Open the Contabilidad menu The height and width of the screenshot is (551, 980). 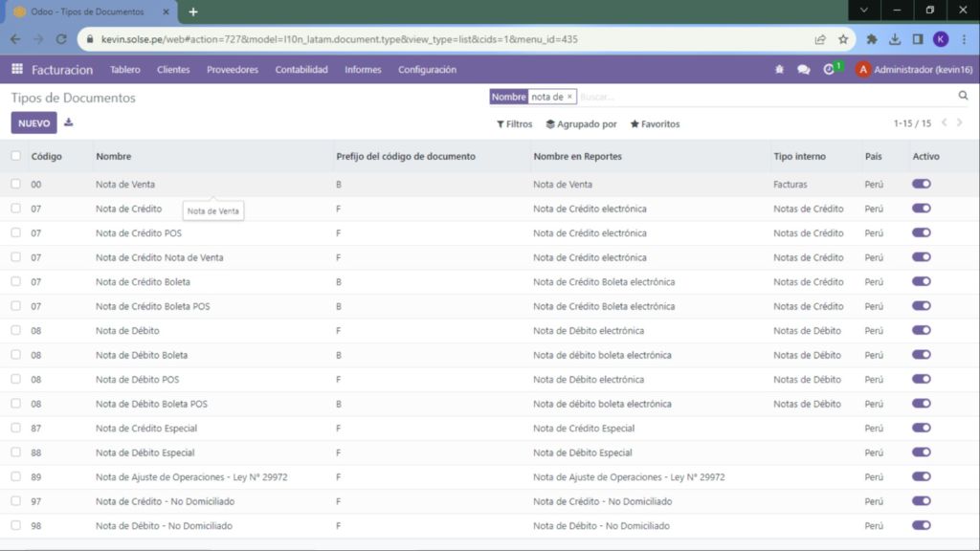[x=301, y=70]
